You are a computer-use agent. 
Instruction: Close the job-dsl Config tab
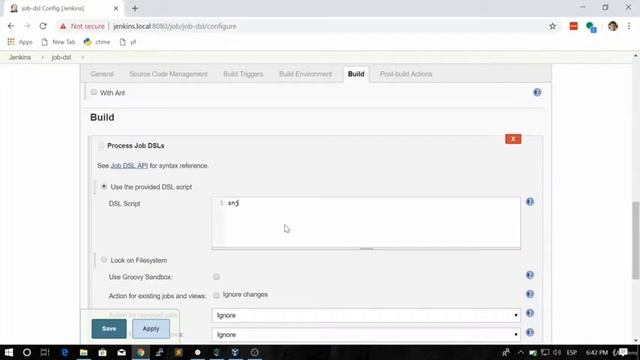[x=116, y=8]
